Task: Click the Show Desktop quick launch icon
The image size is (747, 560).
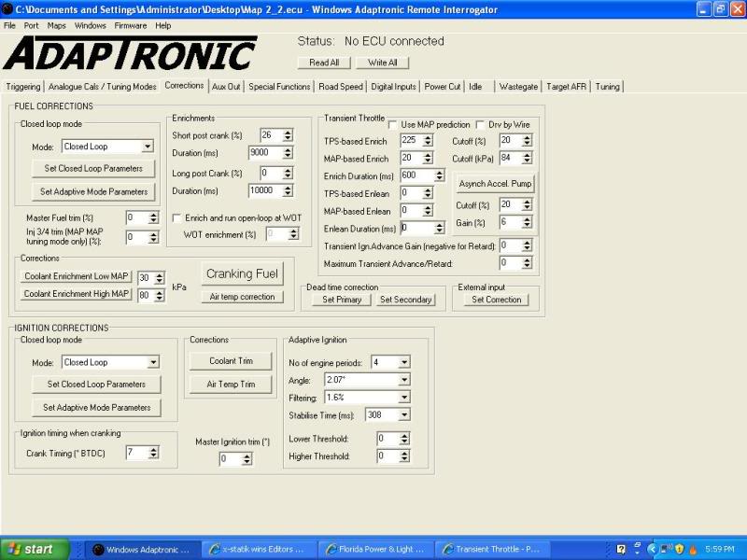Action: tap(637, 547)
